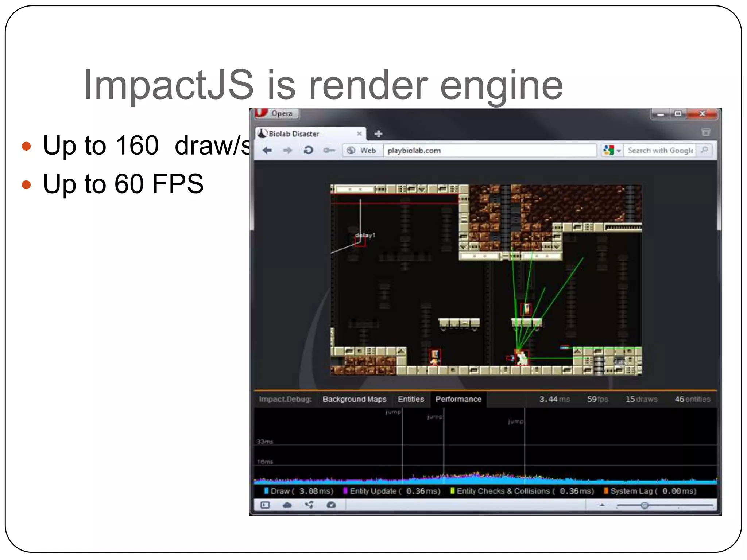
Task: Switch to Entities debug tab
Action: (411, 399)
